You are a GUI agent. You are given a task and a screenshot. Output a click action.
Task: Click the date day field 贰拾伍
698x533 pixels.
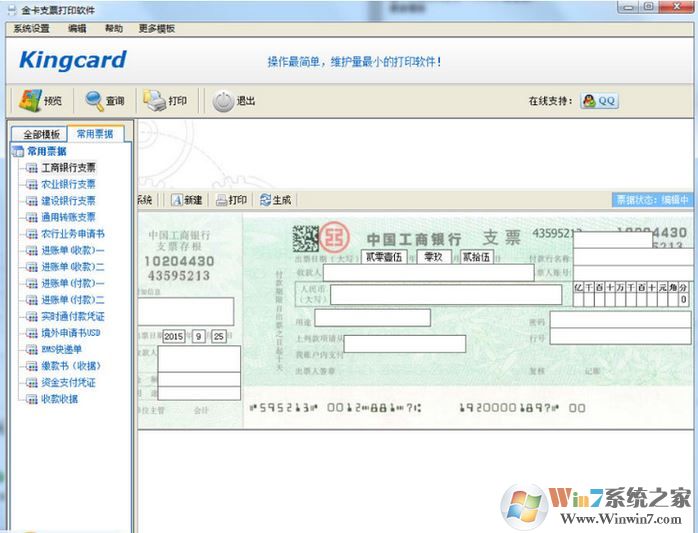coord(476,257)
